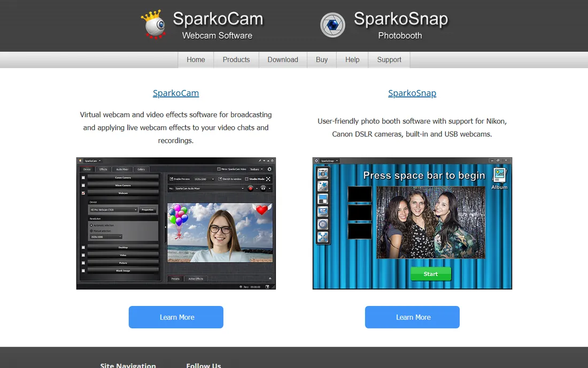This screenshot has height=368, width=588.
Task: Click the Site Navigation footer heading
Action: [128, 365]
